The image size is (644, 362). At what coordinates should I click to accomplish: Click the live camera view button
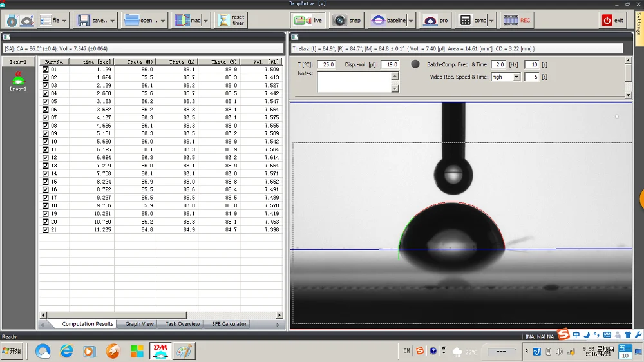click(x=307, y=21)
